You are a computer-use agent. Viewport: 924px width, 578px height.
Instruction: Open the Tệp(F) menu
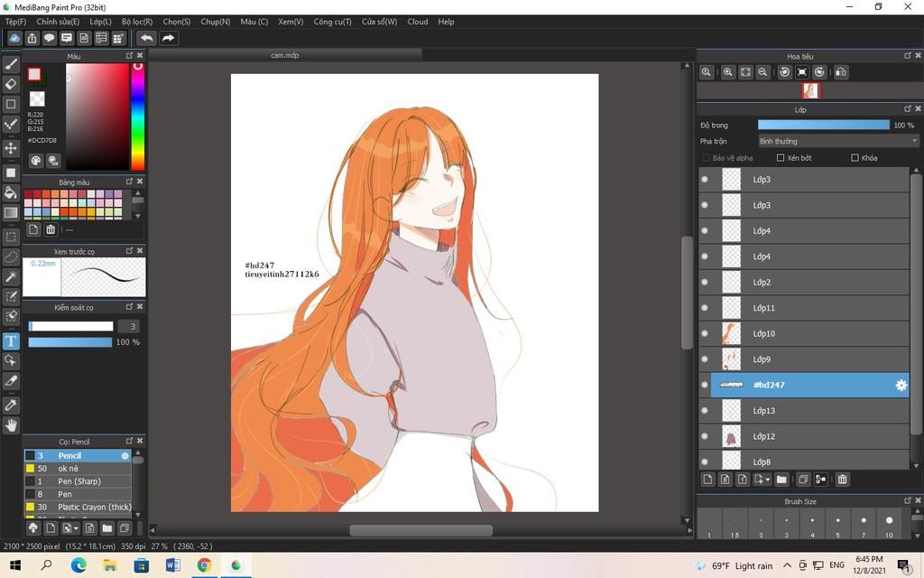click(16, 22)
